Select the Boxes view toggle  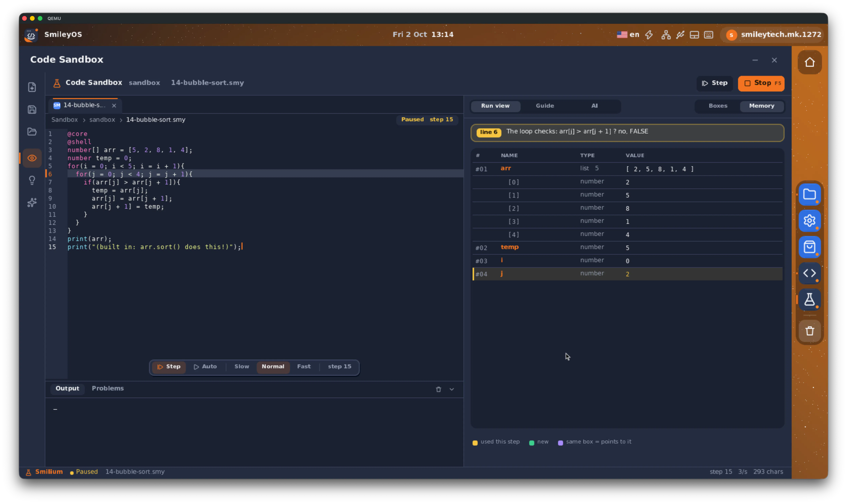click(x=718, y=106)
